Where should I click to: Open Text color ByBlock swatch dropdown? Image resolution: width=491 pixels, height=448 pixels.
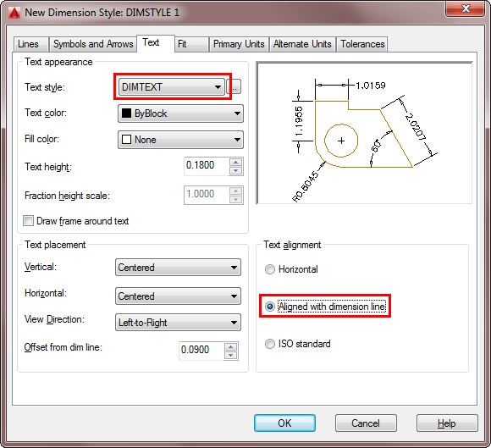(x=180, y=113)
